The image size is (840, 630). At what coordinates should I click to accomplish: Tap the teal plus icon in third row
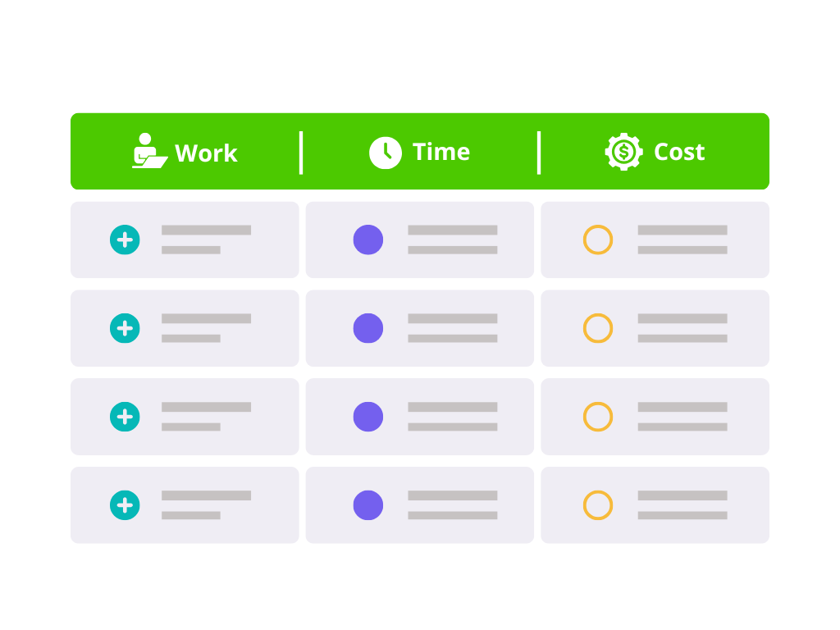click(125, 417)
